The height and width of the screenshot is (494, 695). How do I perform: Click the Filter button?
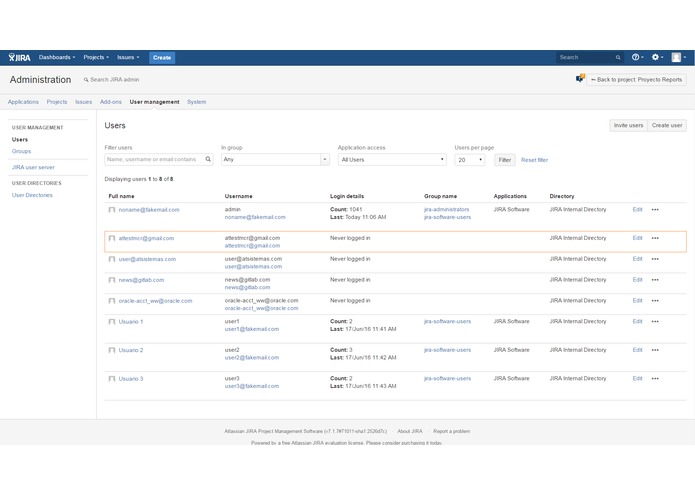point(505,160)
